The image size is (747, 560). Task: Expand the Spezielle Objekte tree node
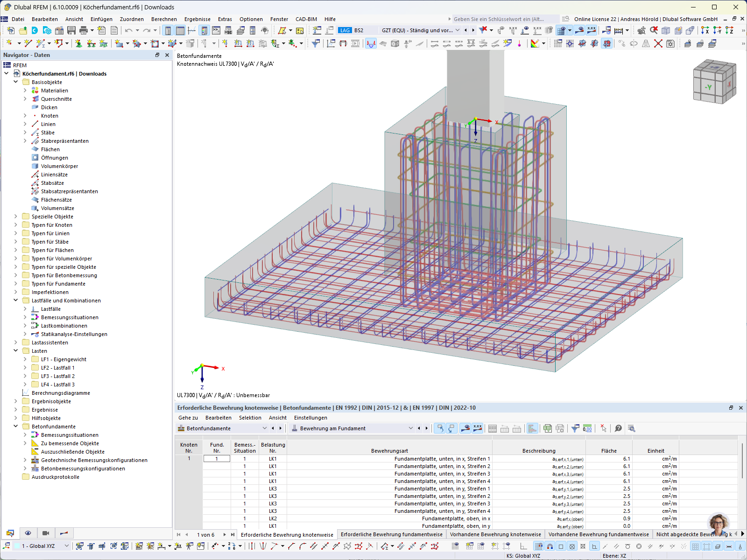pyautogui.click(x=15, y=216)
